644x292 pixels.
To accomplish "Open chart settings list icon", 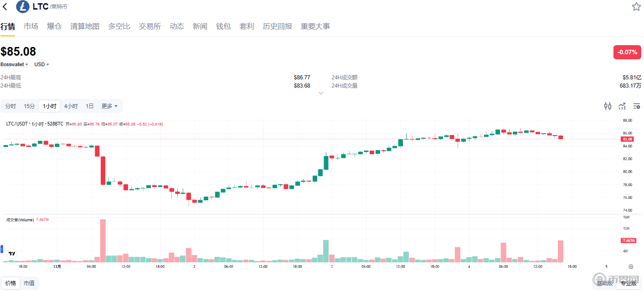I will (637, 106).
